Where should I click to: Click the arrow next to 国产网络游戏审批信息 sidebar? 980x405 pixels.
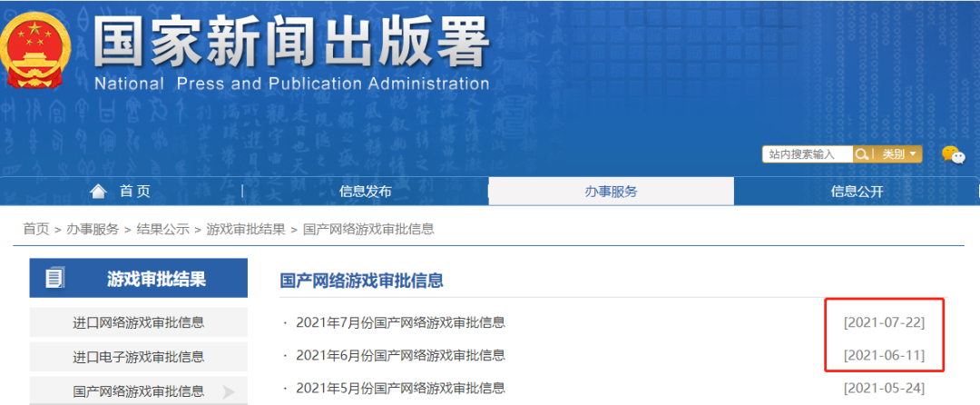(x=228, y=392)
